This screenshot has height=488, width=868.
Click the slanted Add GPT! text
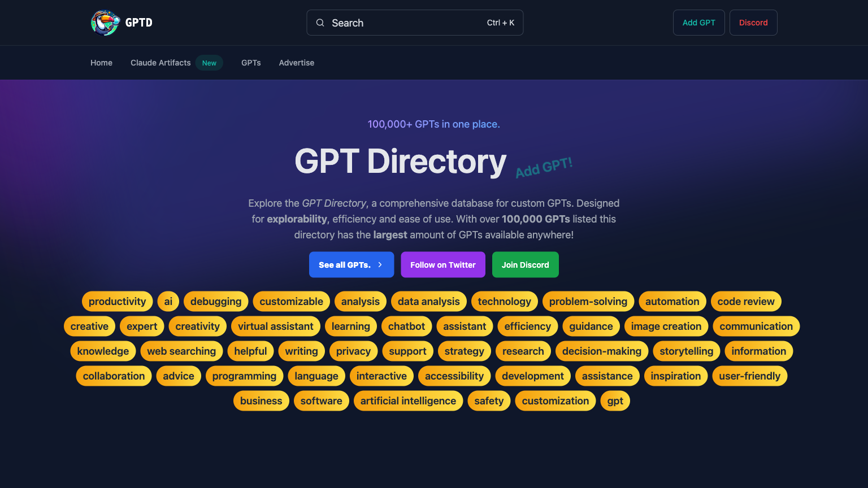pyautogui.click(x=544, y=167)
